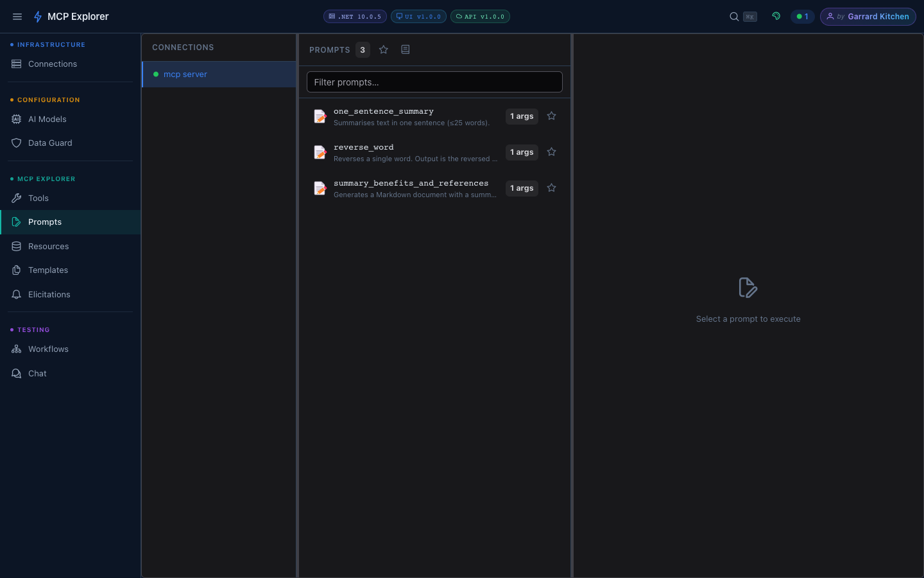Select the Chat testing section
Image resolution: width=924 pixels, height=578 pixels.
tap(37, 373)
